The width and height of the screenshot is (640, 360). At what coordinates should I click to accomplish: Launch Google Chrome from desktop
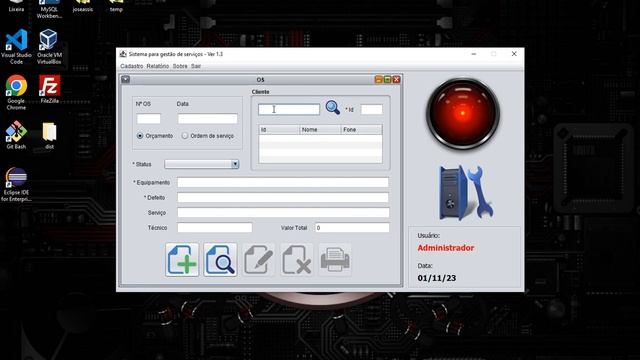click(16, 92)
